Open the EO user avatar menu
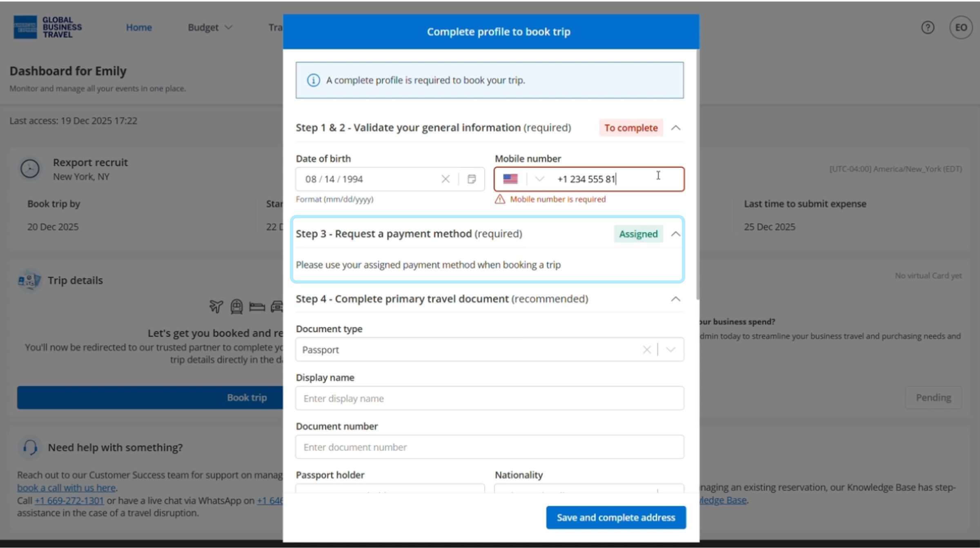This screenshot has height=548, width=980. (x=960, y=27)
